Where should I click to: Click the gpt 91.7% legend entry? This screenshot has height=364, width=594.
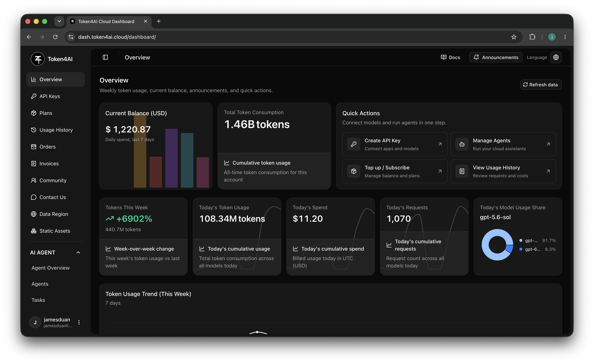point(537,240)
